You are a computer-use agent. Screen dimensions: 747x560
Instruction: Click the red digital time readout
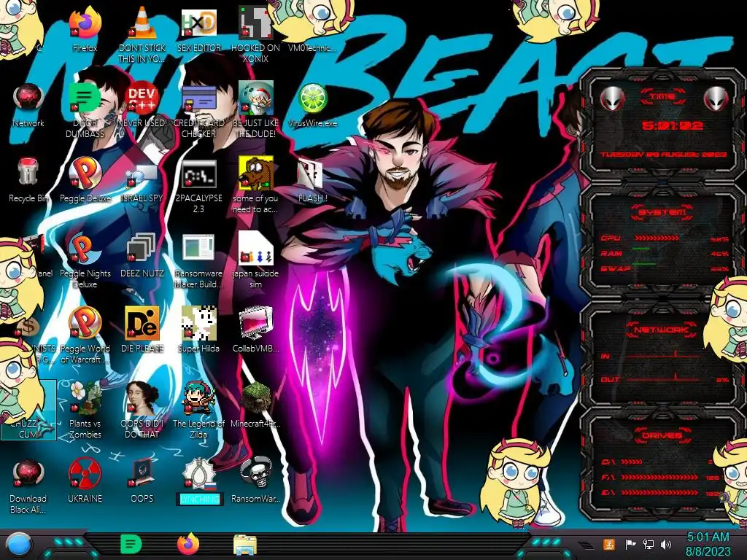click(x=672, y=125)
